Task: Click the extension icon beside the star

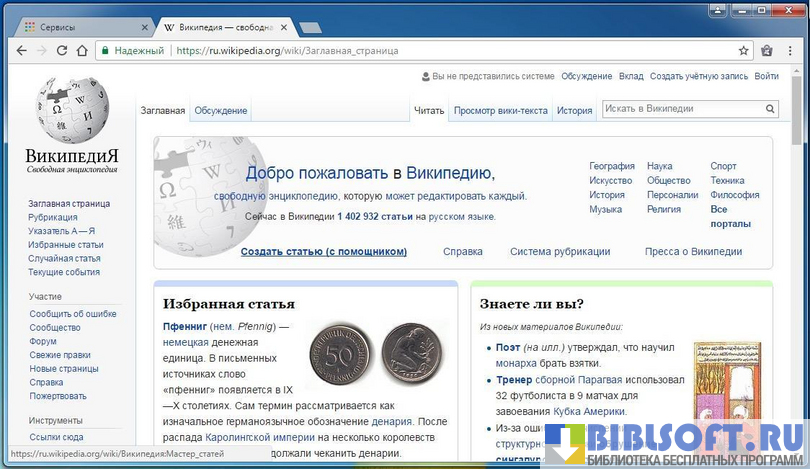Action: 767,51
